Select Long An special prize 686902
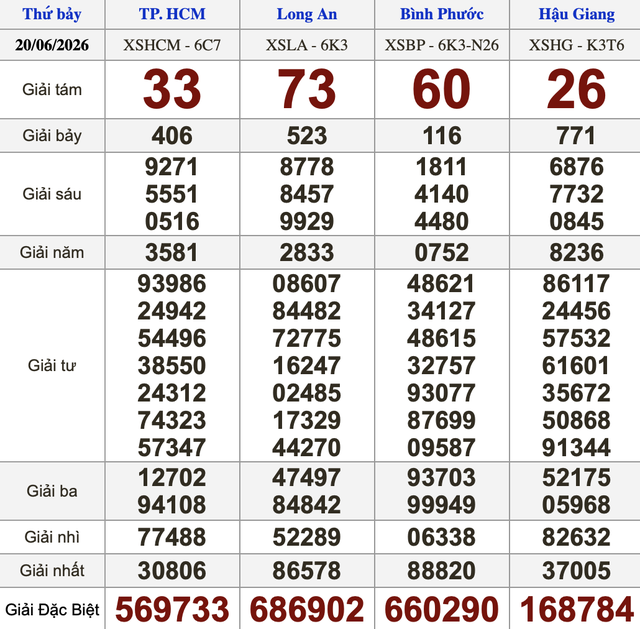 [x=307, y=609]
